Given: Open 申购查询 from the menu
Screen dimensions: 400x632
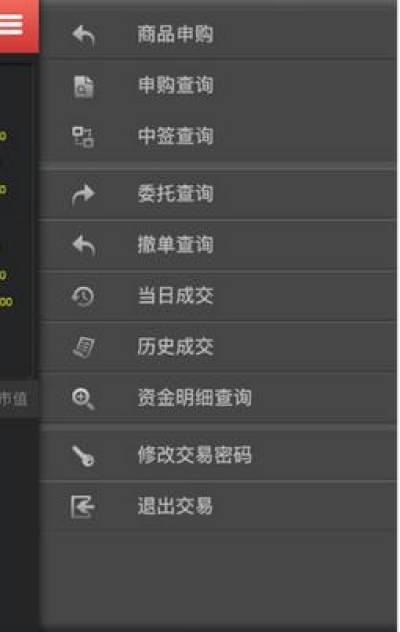Looking at the screenshot, I should [x=219, y=85].
